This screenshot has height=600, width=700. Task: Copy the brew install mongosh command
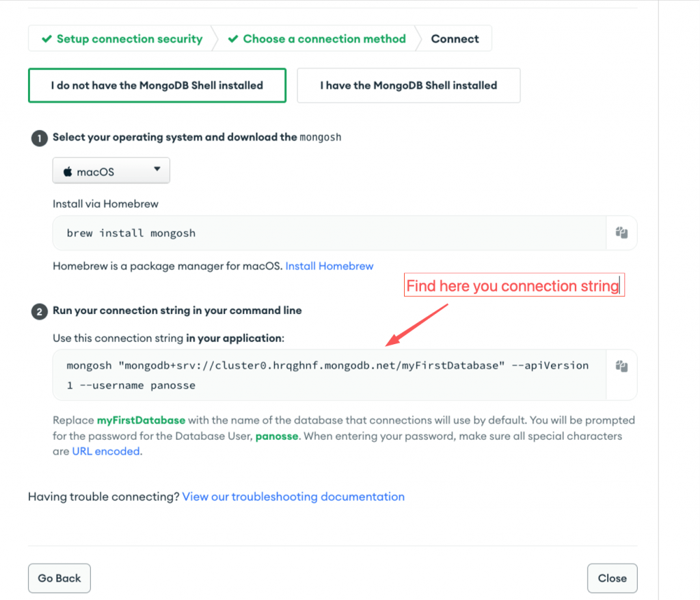coord(621,233)
